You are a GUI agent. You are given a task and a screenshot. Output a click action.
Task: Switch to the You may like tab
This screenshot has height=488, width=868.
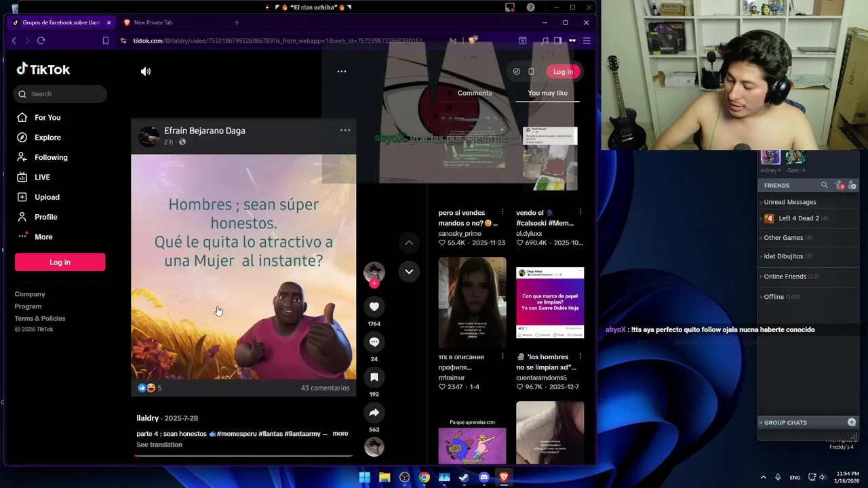coord(547,93)
